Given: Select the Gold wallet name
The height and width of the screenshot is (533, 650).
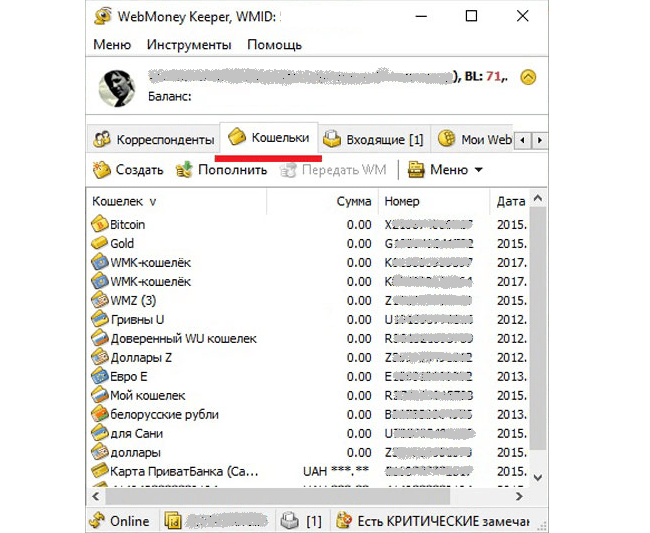Looking at the screenshot, I should click(x=122, y=243).
